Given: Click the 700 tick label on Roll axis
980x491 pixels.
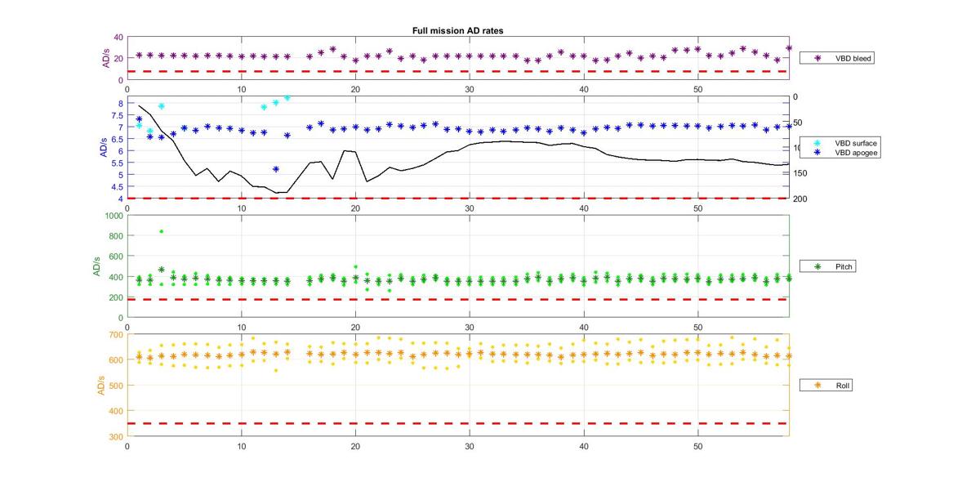Looking at the screenshot, I should pos(116,335).
